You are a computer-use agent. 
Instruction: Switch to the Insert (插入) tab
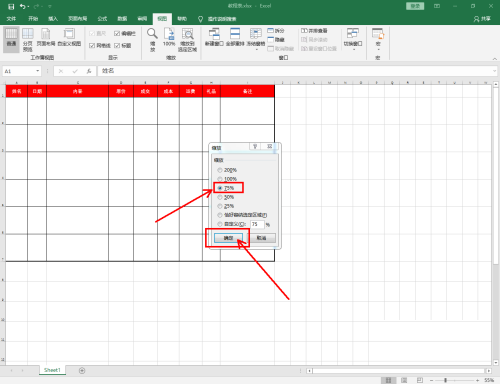tap(53, 19)
